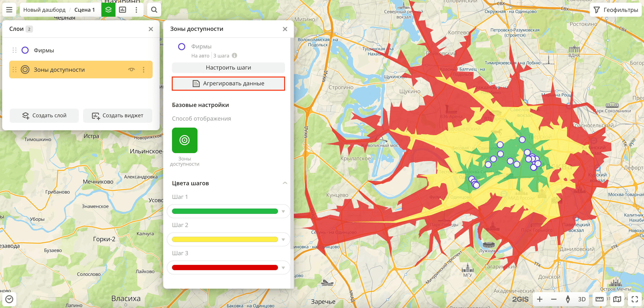Select the Фирмы layer in list
The image size is (644, 308).
[x=44, y=50]
